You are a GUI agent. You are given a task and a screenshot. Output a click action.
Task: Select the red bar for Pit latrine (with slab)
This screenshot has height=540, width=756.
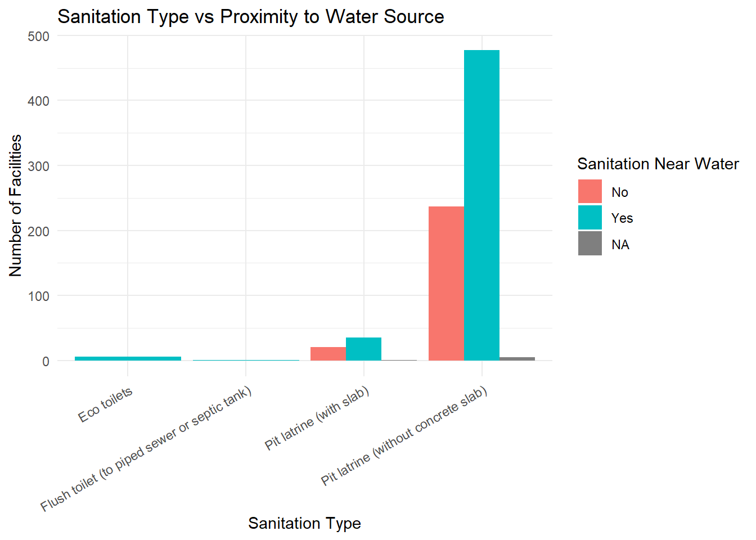point(328,354)
